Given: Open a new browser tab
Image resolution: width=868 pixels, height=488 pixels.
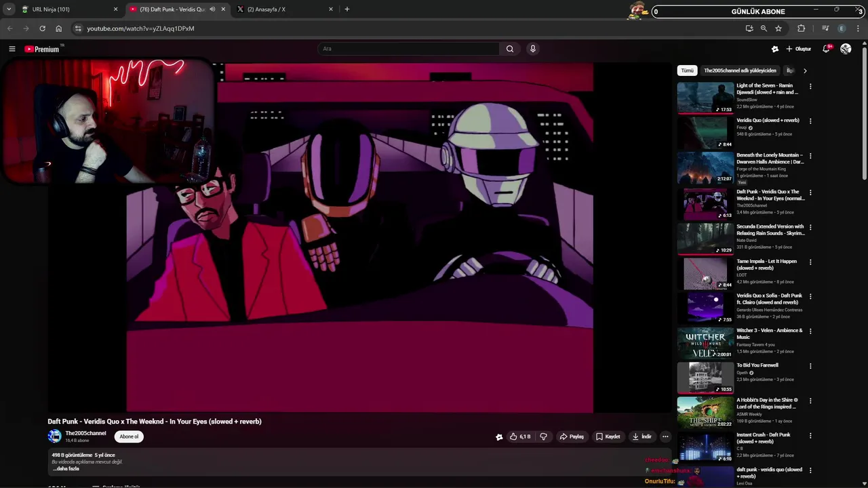Looking at the screenshot, I should pyautogui.click(x=347, y=9).
